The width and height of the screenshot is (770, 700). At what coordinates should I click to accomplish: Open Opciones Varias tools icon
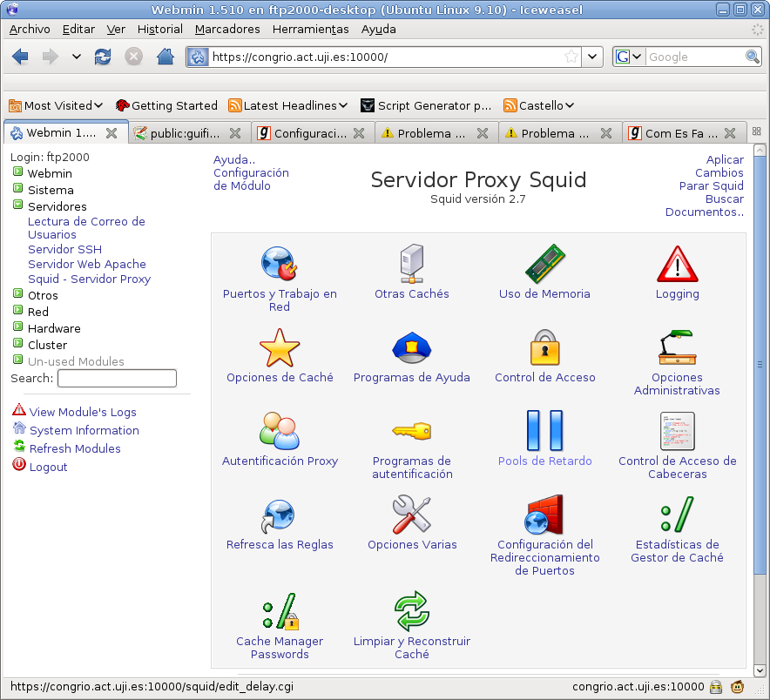[x=411, y=515]
